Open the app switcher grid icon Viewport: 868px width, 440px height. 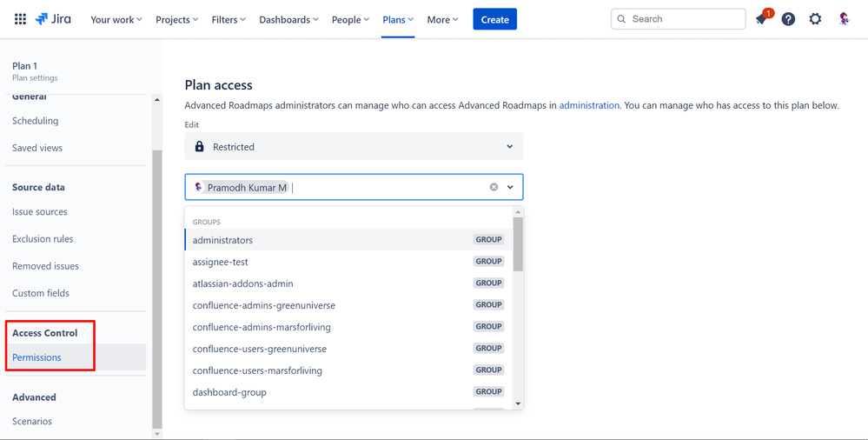pyautogui.click(x=20, y=19)
